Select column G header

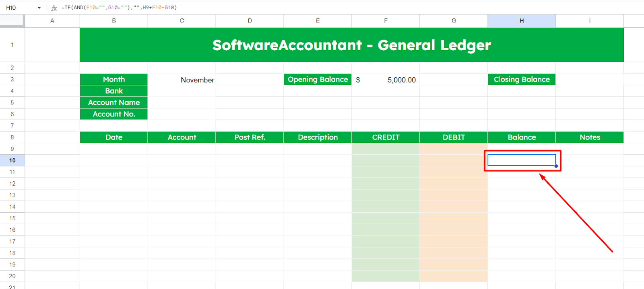pos(454,21)
